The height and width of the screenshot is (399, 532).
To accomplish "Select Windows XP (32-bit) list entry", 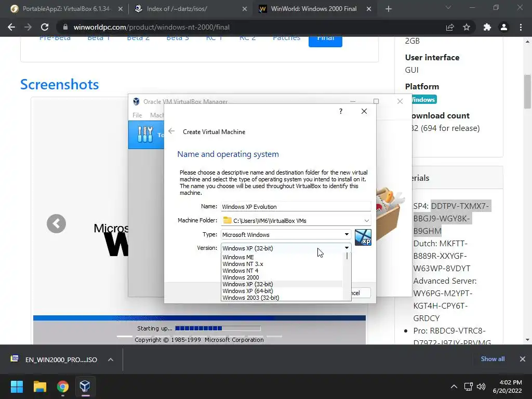I will pos(282,284).
